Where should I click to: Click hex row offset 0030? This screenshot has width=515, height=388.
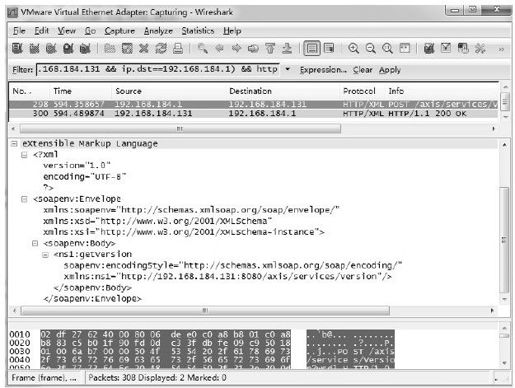(20, 351)
